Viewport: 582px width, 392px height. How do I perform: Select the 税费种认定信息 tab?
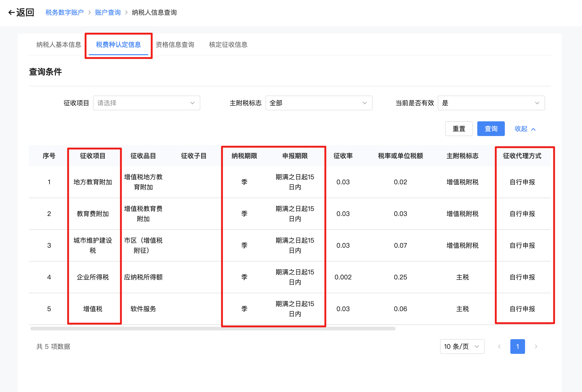[119, 45]
